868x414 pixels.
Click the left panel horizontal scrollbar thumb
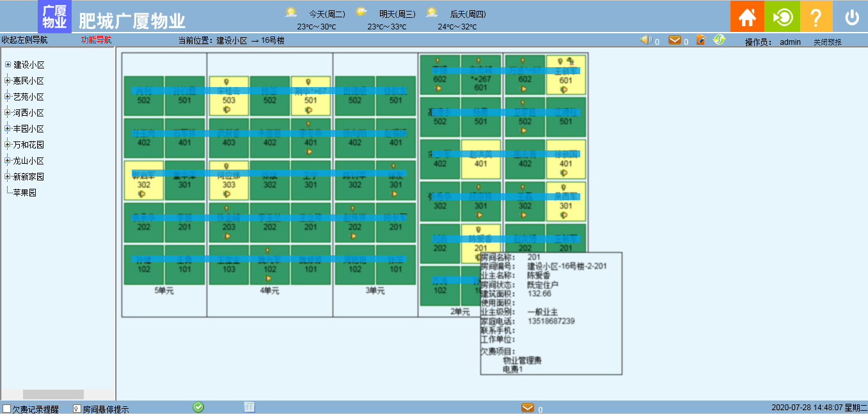[53, 394]
